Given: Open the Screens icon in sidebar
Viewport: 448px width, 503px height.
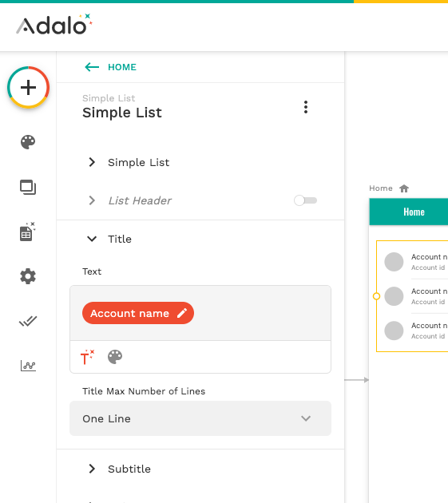Looking at the screenshot, I should point(28,188).
